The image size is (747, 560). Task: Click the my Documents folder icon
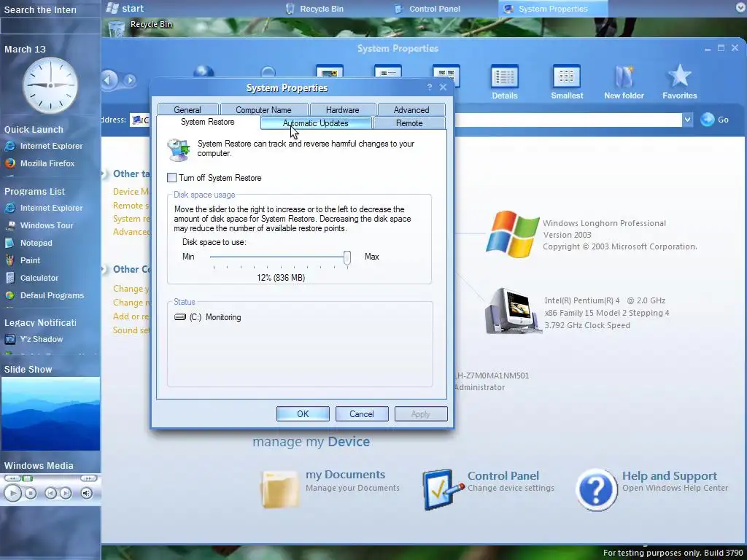click(280, 489)
